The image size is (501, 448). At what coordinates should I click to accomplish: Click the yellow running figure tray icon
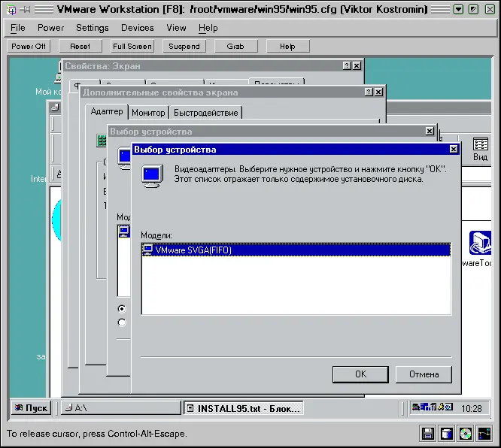coord(442,407)
